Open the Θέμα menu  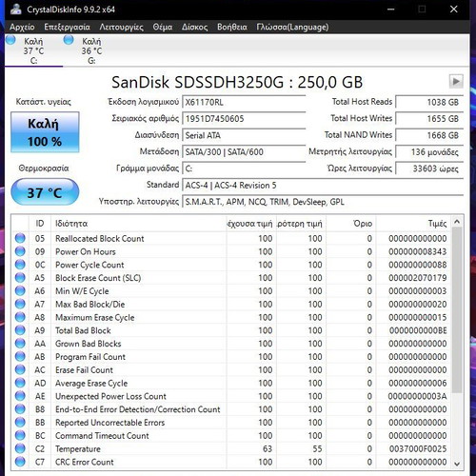(x=163, y=27)
